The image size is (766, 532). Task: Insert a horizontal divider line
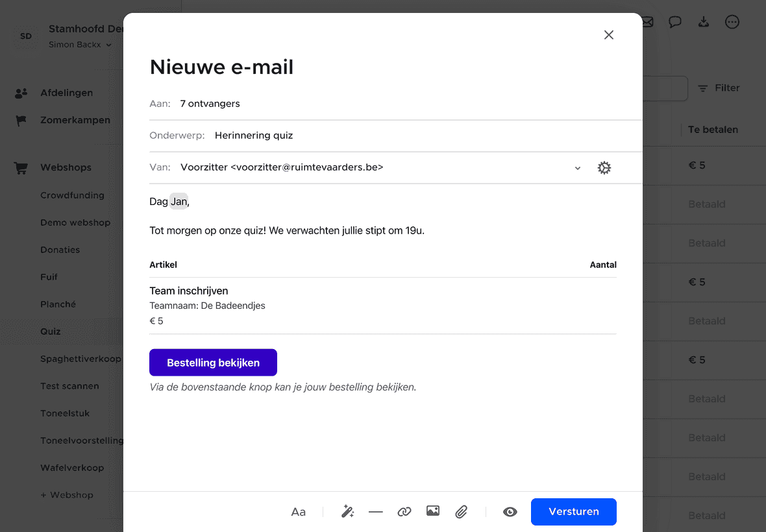(376, 512)
